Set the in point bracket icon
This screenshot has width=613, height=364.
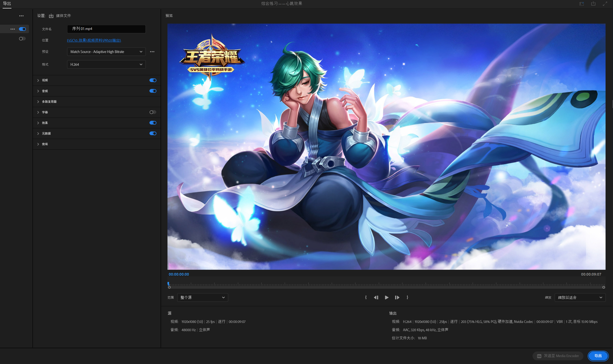366,297
